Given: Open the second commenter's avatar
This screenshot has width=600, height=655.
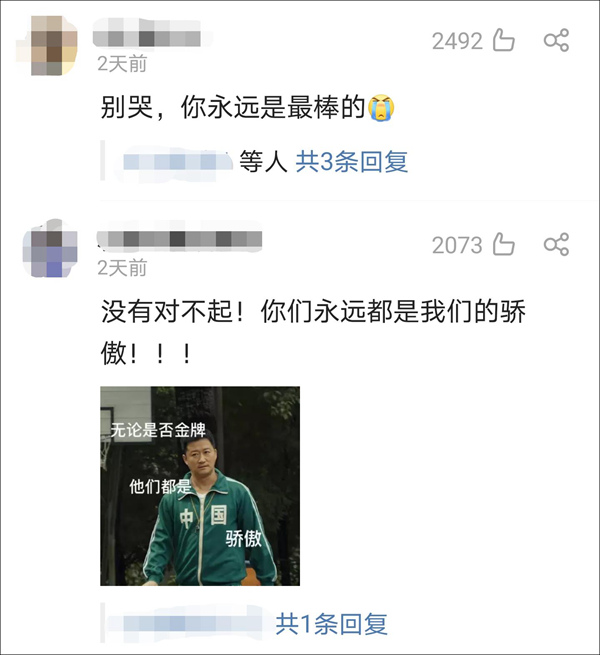Looking at the screenshot, I should (49, 248).
